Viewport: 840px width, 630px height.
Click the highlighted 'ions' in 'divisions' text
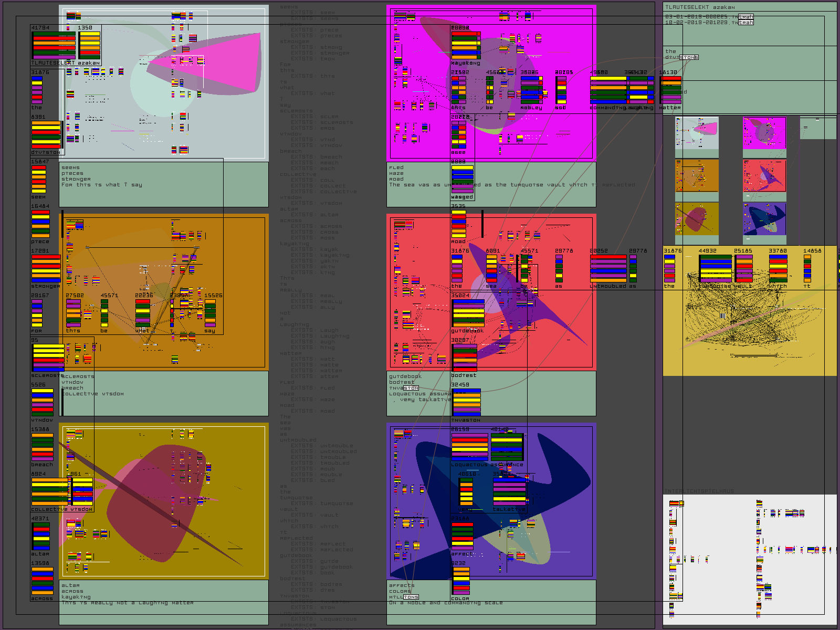689,57
